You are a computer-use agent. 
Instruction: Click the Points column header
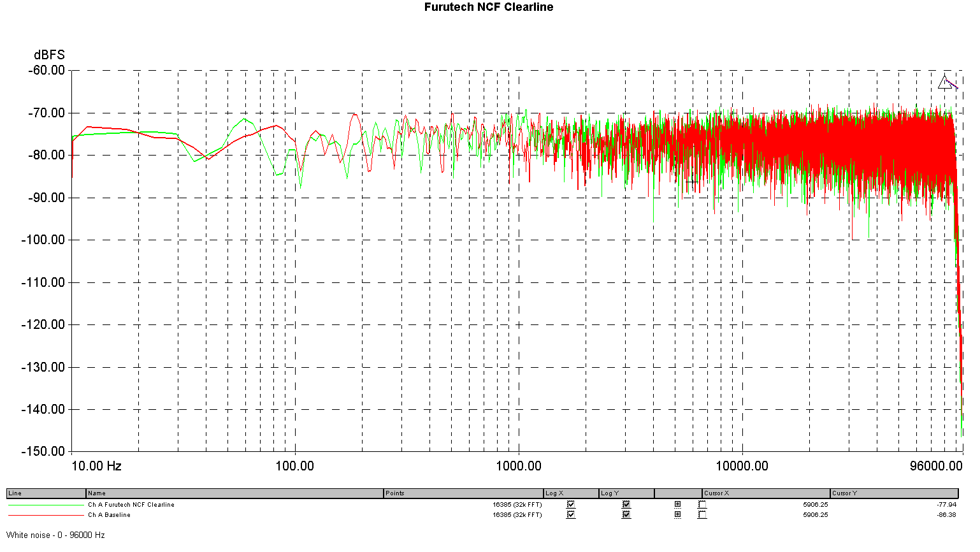point(463,493)
